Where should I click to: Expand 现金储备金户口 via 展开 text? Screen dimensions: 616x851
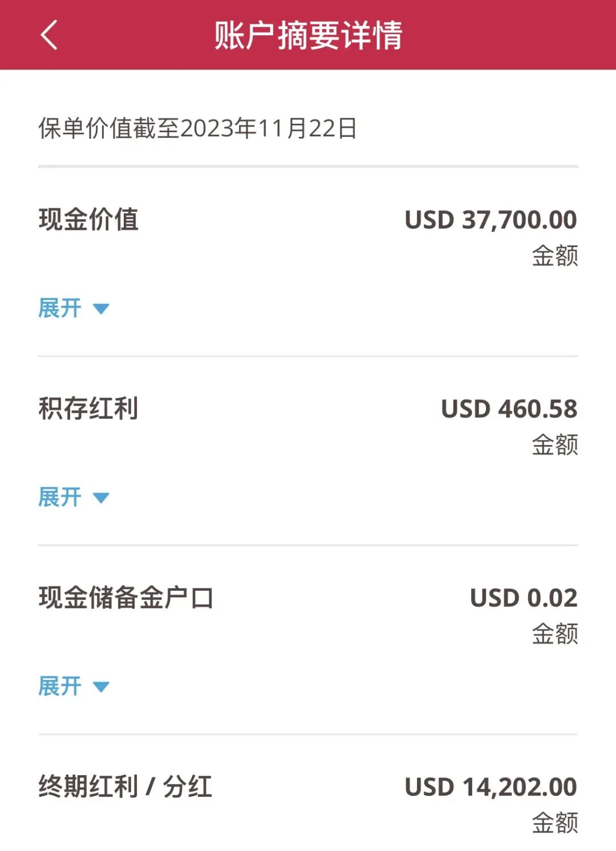[x=60, y=686]
